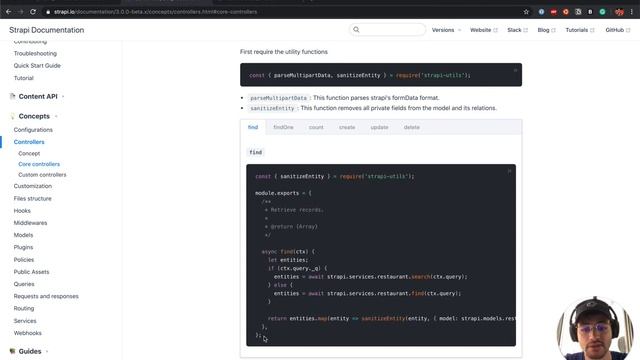Open Quick Start Guide in sidebar

[37, 66]
